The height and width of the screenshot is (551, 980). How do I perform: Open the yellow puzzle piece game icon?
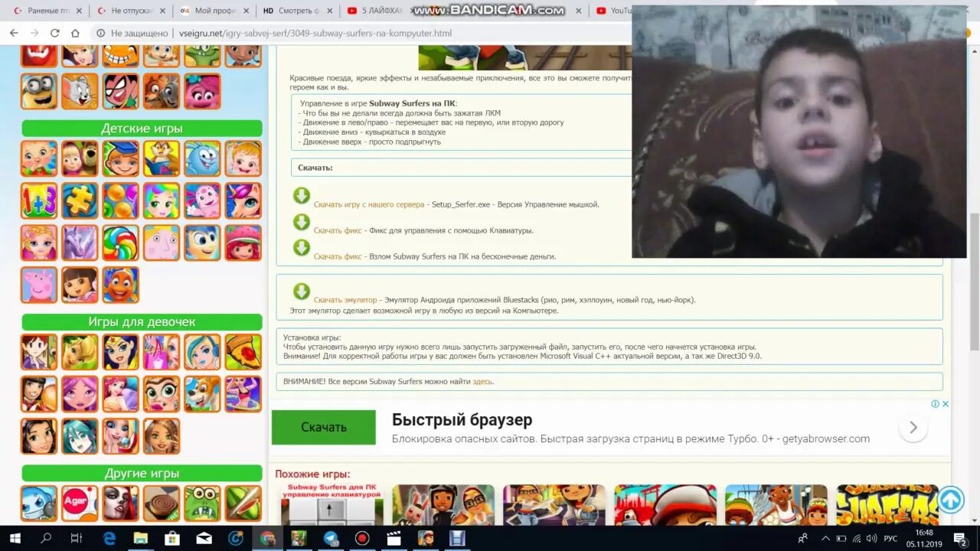click(x=80, y=201)
